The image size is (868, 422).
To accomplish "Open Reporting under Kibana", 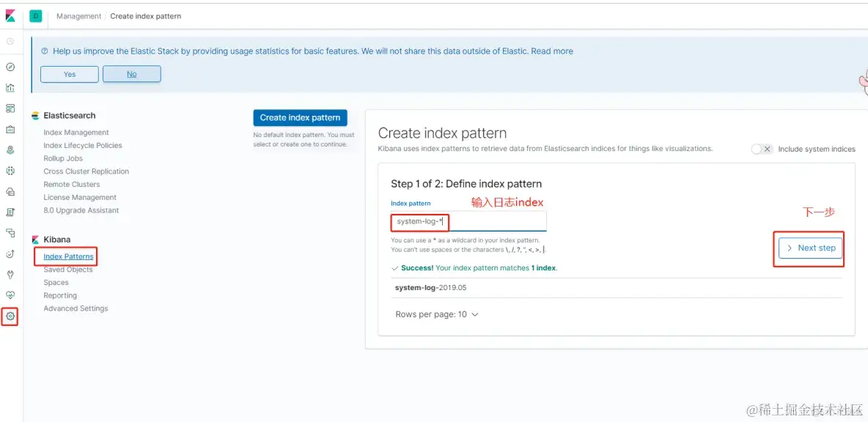I will click(60, 295).
